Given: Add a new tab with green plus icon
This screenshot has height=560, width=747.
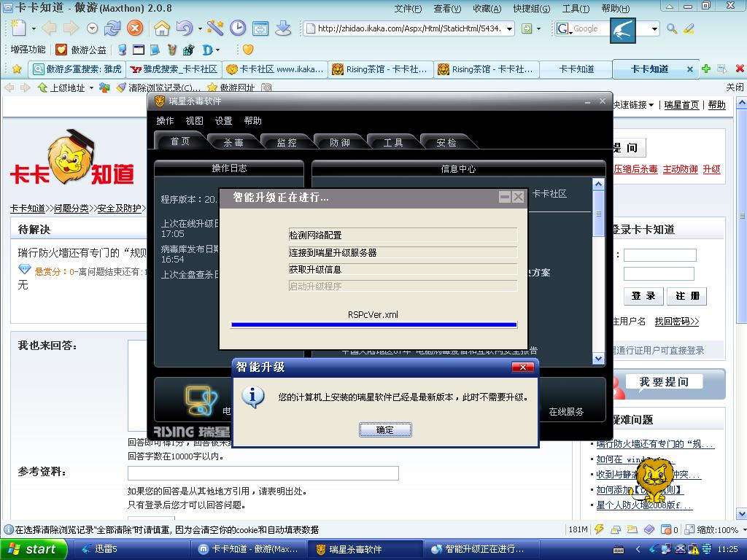Looking at the screenshot, I should (x=706, y=69).
